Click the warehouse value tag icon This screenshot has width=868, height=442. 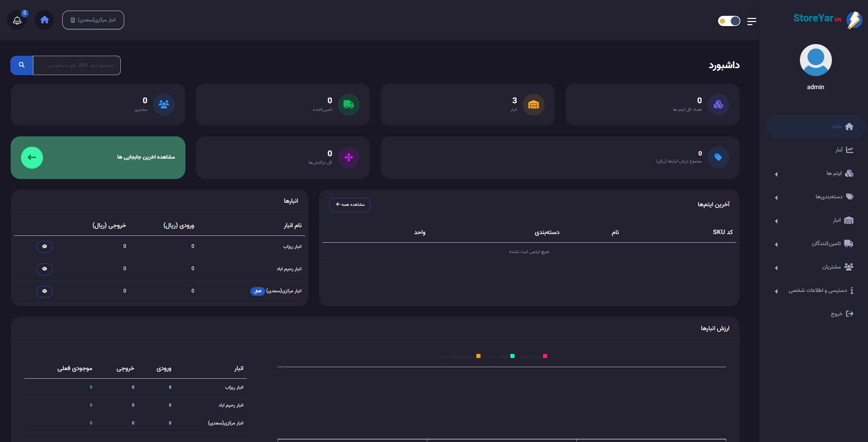[718, 157]
